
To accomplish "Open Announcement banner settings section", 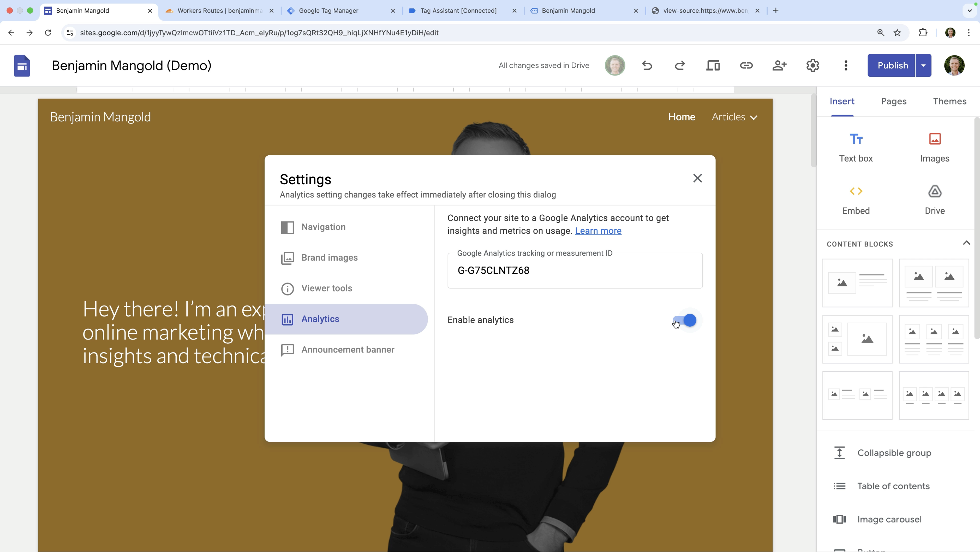I will point(346,350).
